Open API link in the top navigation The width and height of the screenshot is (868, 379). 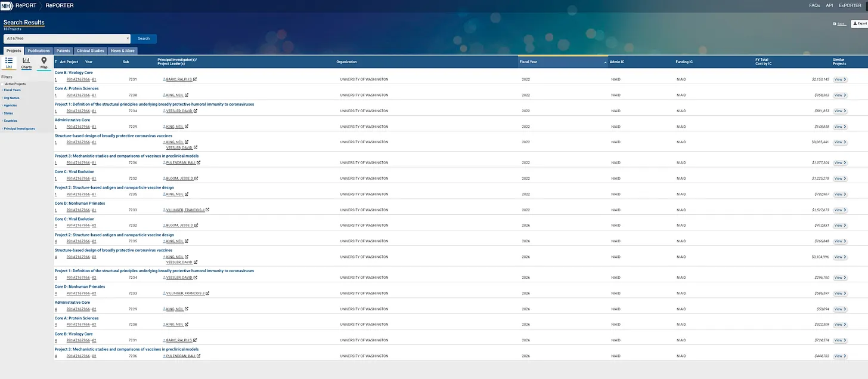(x=829, y=5)
